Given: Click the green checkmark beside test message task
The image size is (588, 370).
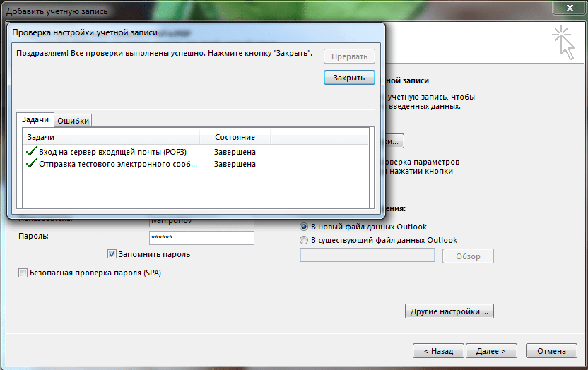Looking at the screenshot, I should tap(32, 163).
